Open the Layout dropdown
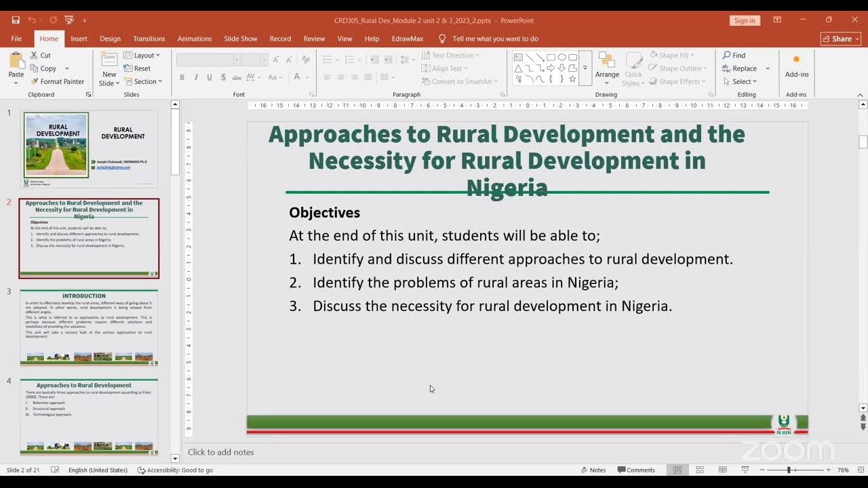868x488 pixels. click(x=142, y=55)
